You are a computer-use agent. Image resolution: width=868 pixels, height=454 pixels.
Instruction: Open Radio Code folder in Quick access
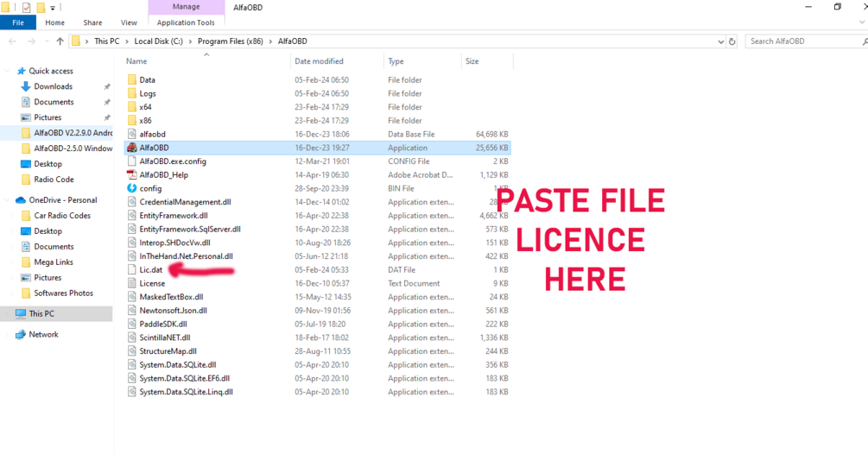(48, 180)
